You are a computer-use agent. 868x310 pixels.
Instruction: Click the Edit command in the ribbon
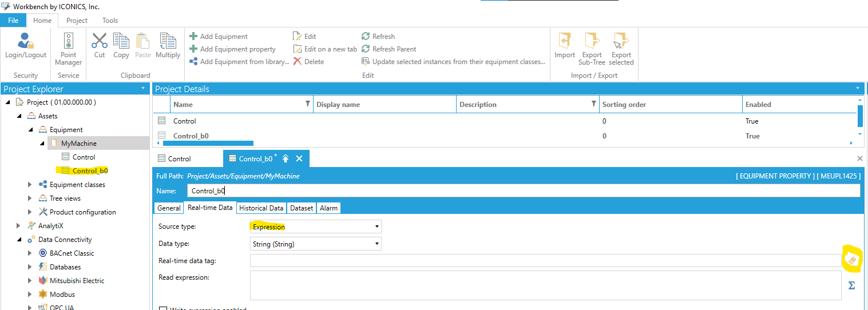(x=304, y=37)
